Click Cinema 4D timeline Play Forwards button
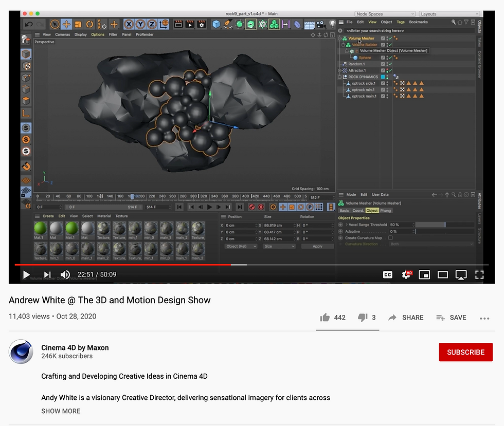Screen dimensions: 504x426 [210, 207]
